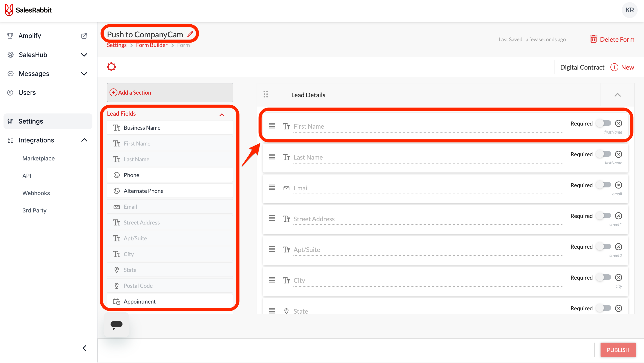The image size is (644, 363).
Task: Open Form Builder breadcrumb link
Action: coord(151,45)
